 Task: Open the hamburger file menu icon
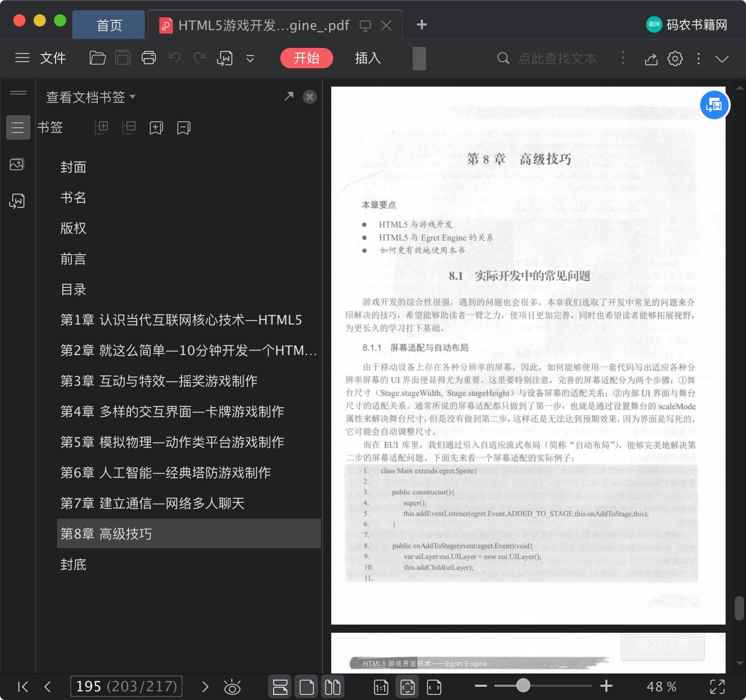[x=22, y=58]
